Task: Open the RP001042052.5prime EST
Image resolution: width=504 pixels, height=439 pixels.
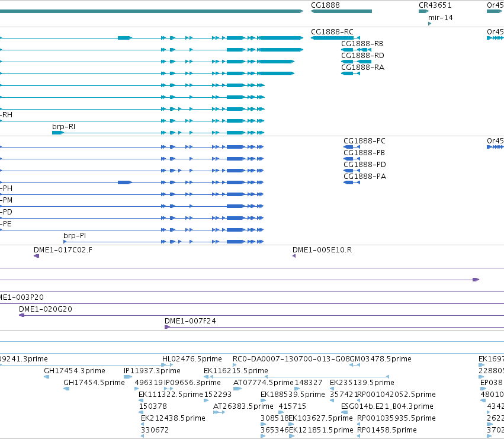Action: pos(358,400)
